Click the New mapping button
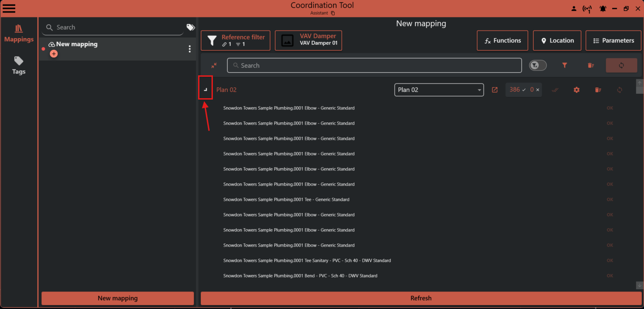 click(117, 298)
